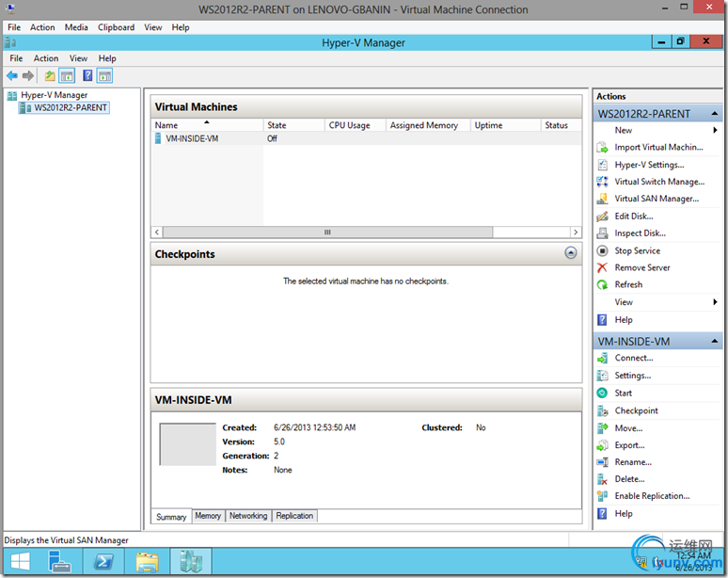The height and width of the screenshot is (578, 728).
Task: Click the Connect icon for VM-INSIDE-VM
Action: point(602,359)
